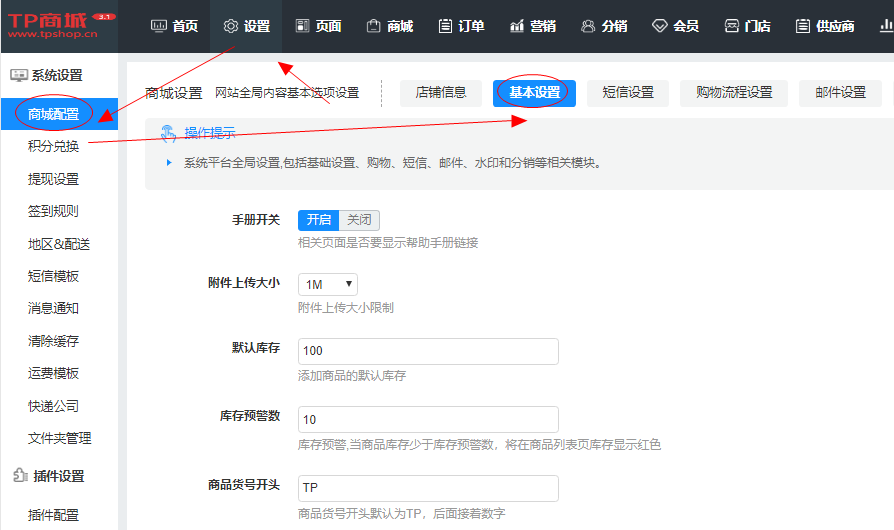Switch to the 短信设置 tab

pos(628,93)
